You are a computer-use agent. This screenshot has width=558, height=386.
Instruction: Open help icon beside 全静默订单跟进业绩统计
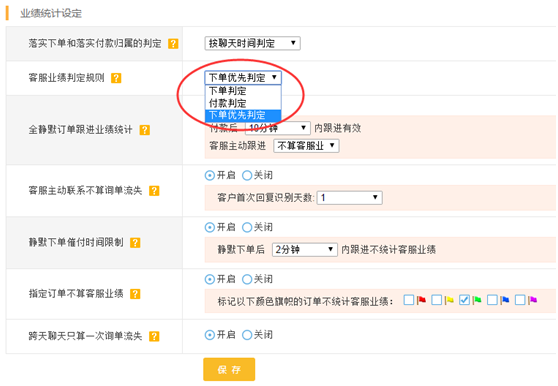coord(144,130)
